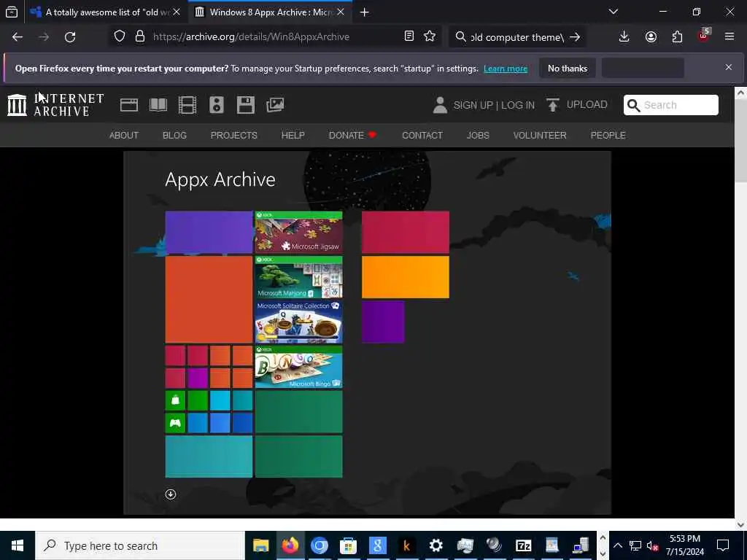Image resolution: width=747 pixels, height=560 pixels.
Task: Click the upload arrow icon
Action: (553, 105)
